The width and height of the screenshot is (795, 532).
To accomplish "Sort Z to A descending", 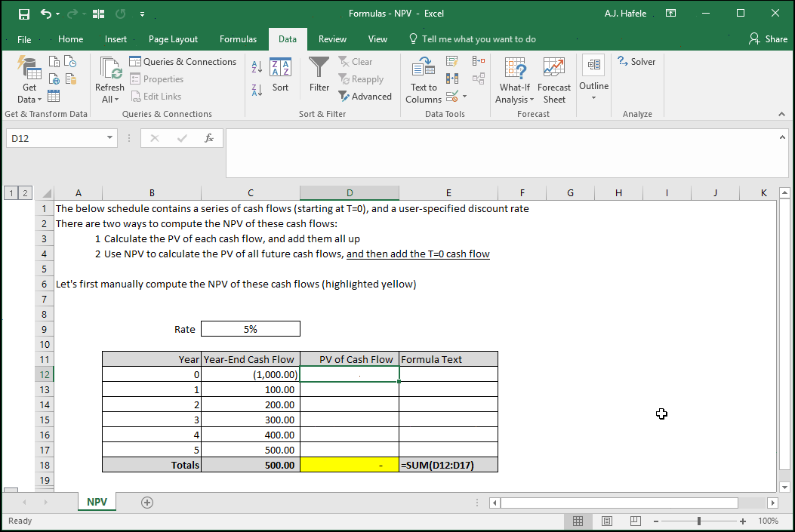I will 257,90.
